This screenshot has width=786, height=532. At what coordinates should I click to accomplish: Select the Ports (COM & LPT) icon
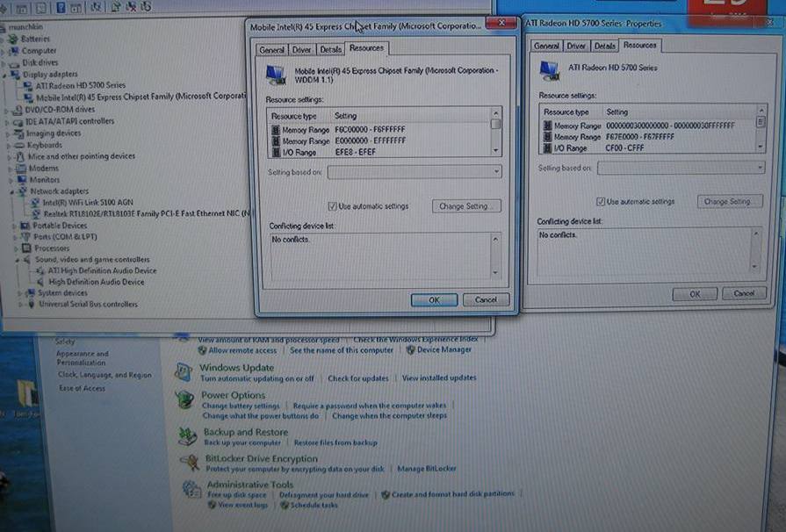click(25, 237)
